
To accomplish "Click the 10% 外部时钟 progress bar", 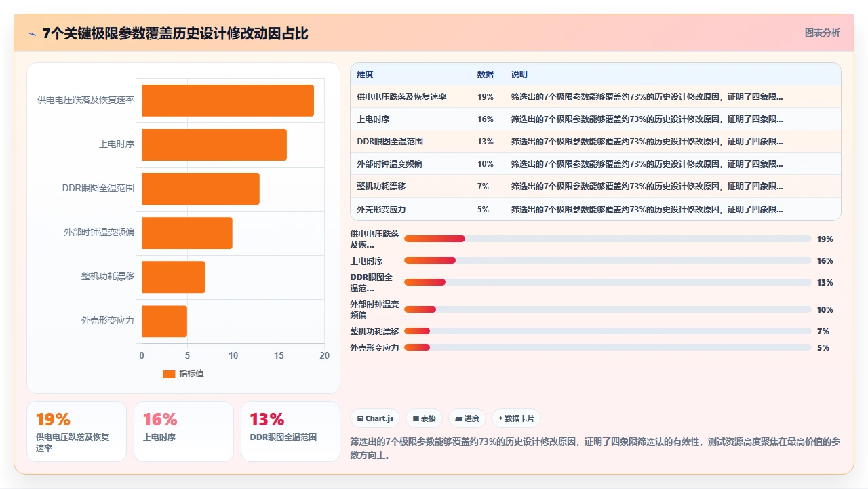I will pyautogui.click(x=608, y=309).
